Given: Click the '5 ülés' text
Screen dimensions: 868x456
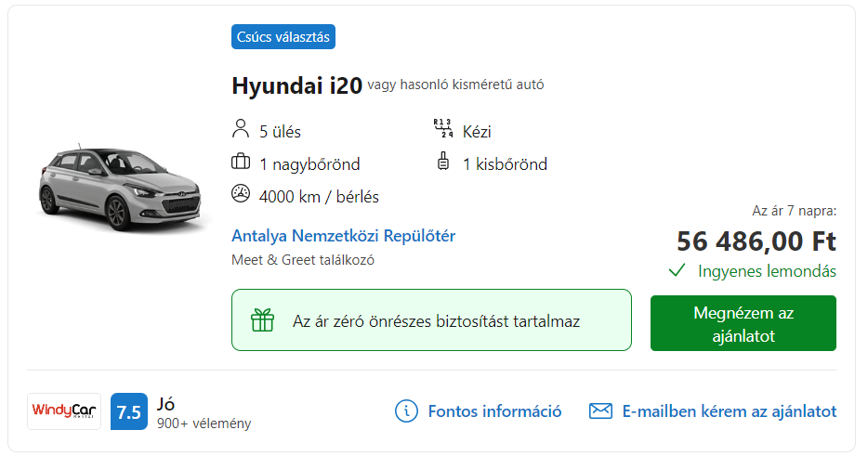Looking at the screenshot, I should click(x=280, y=132).
